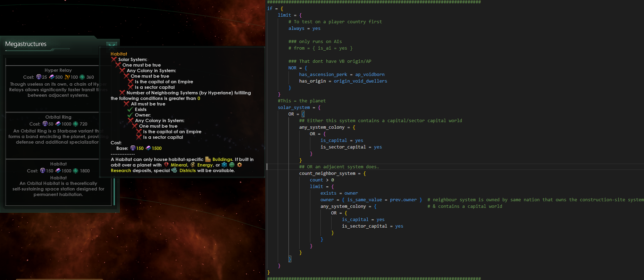Click the 'NOR = {' code line
This screenshot has height=280, width=644.
click(298, 68)
